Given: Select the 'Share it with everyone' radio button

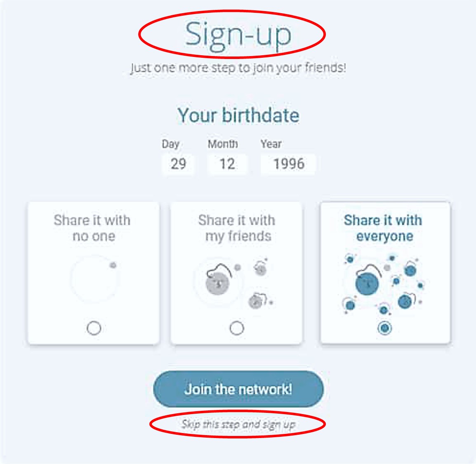Looking at the screenshot, I should click(384, 328).
